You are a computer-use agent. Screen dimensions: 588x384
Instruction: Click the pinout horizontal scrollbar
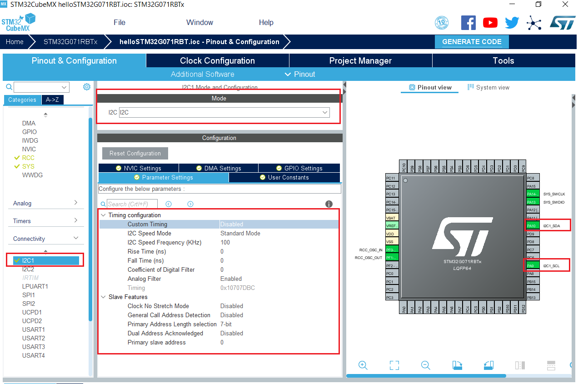(x=426, y=376)
